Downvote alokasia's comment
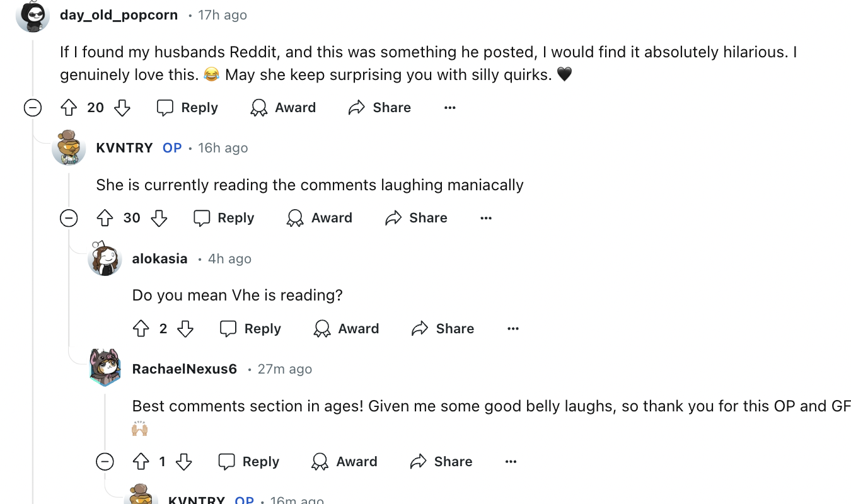Viewport: 851px width, 504px height. [185, 329]
